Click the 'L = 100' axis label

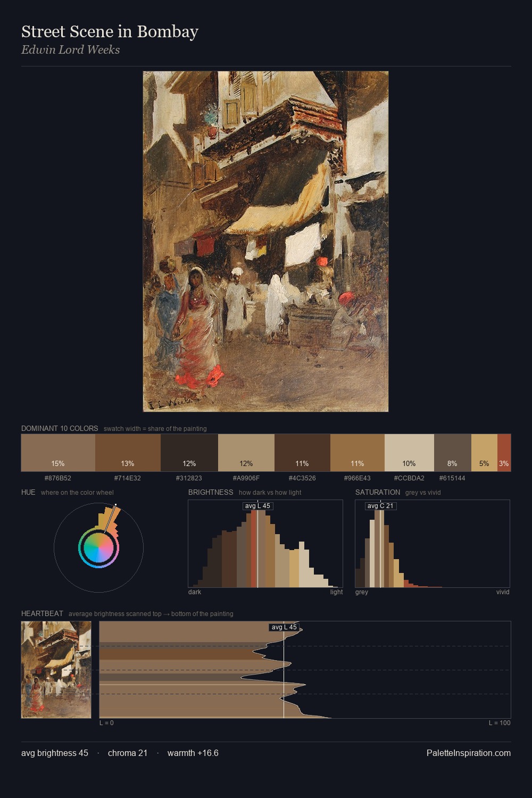point(500,722)
